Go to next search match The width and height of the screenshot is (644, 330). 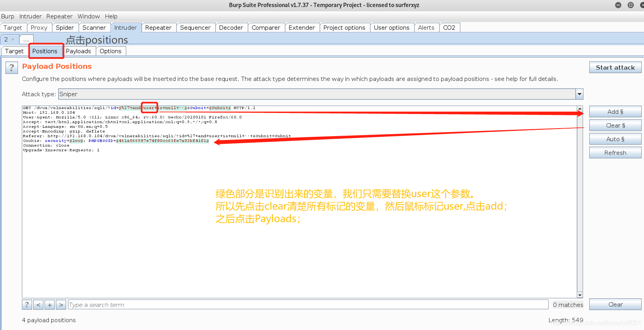[61, 305]
